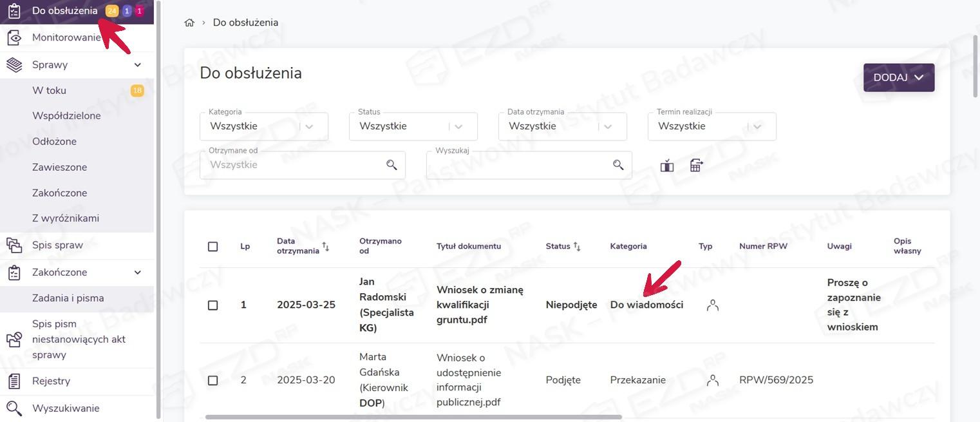
Task: Open the Kategoria filter dropdown
Action: 264,126
